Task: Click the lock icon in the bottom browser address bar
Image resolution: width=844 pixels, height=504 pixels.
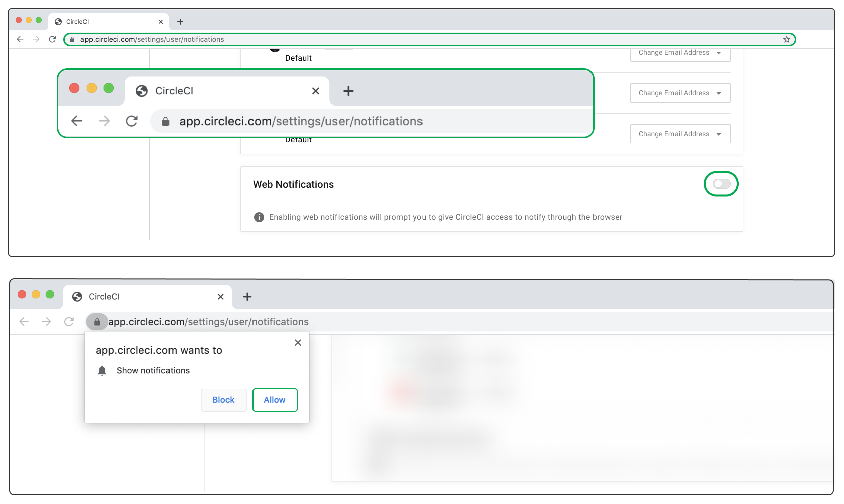Action: [97, 322]
